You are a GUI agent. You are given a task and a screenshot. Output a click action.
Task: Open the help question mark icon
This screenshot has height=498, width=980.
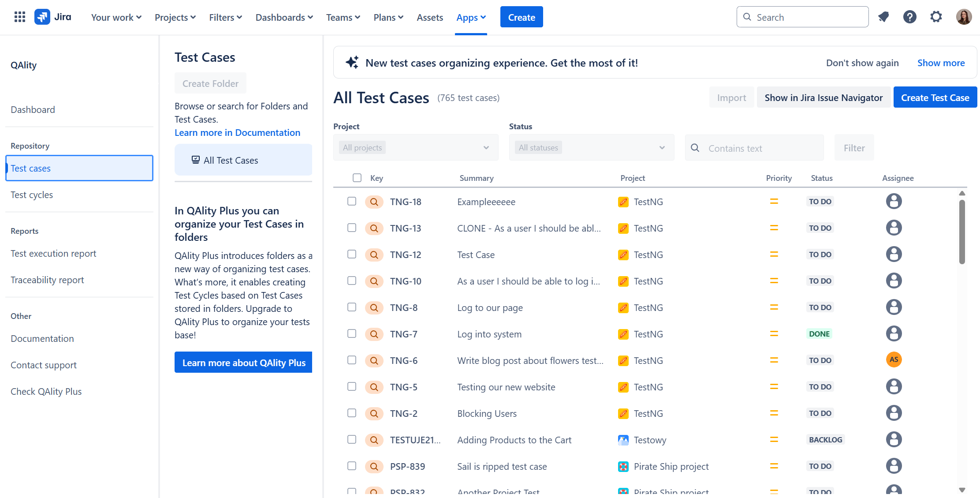pyautogui.click(x=910, y=17)
